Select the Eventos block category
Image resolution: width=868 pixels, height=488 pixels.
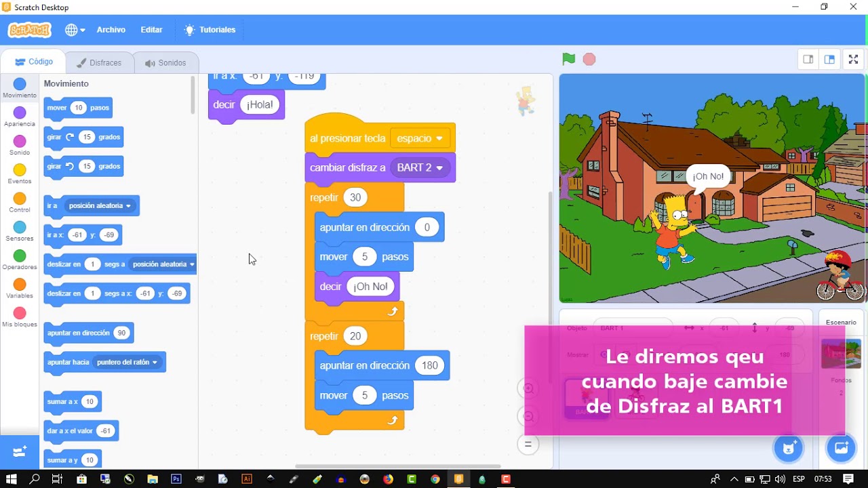20,174
